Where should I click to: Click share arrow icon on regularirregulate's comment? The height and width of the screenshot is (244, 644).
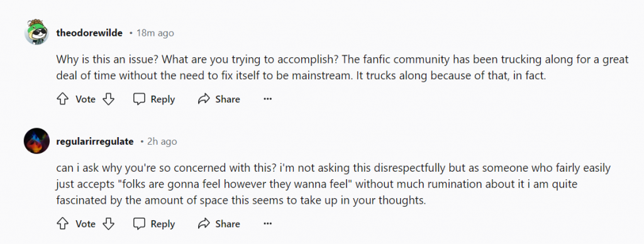point(204,224)
